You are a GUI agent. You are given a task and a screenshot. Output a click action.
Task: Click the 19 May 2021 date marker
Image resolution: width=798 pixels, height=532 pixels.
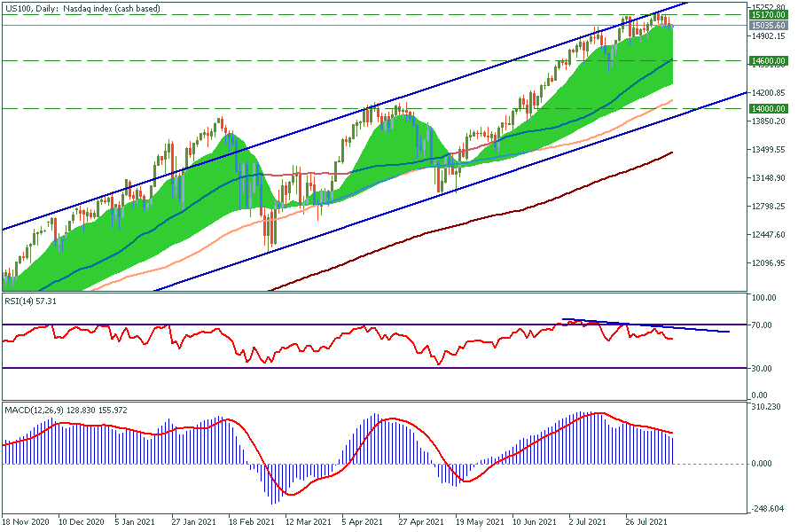(x=476, y=522)
